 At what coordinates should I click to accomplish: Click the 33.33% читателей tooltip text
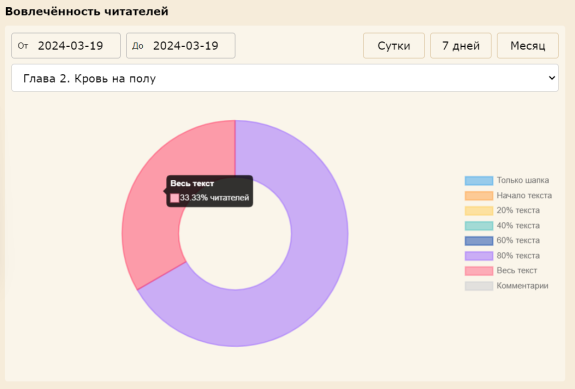[x=215, y=198]
